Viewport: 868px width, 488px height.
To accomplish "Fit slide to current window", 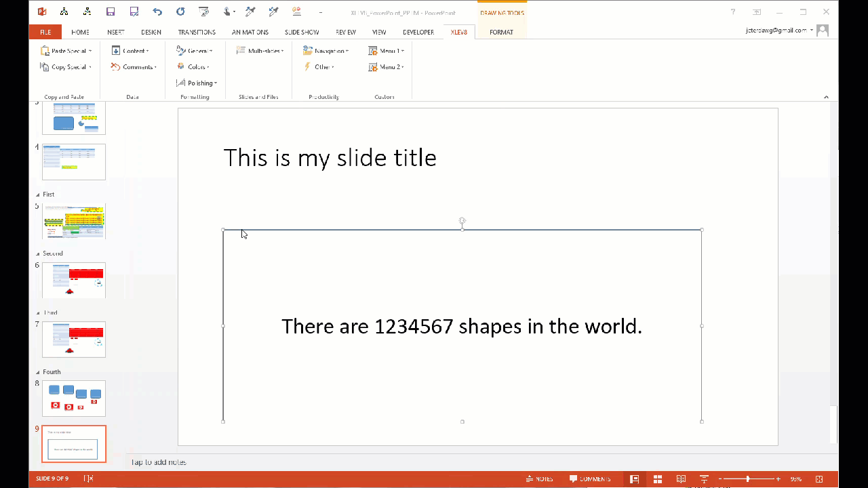I will click(x=819, y=479).
